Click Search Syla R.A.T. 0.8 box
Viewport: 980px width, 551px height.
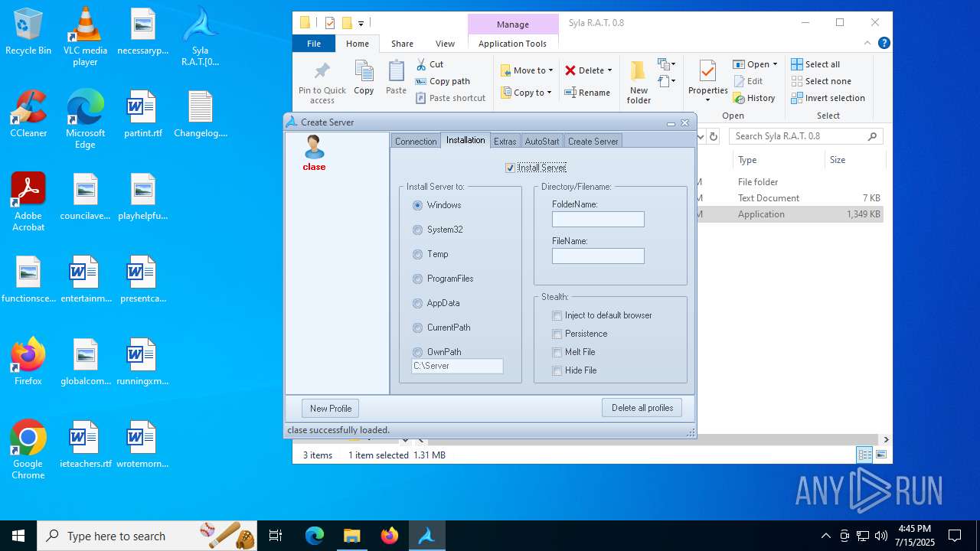coord(805,136)
